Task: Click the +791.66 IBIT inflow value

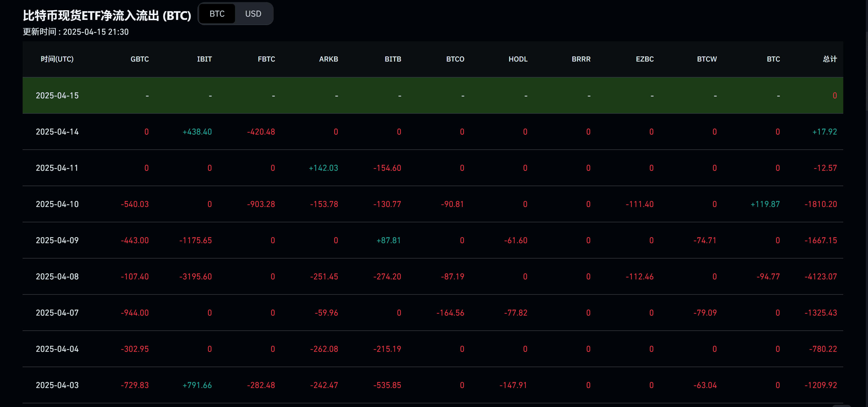Action: [x=197, y=385]
